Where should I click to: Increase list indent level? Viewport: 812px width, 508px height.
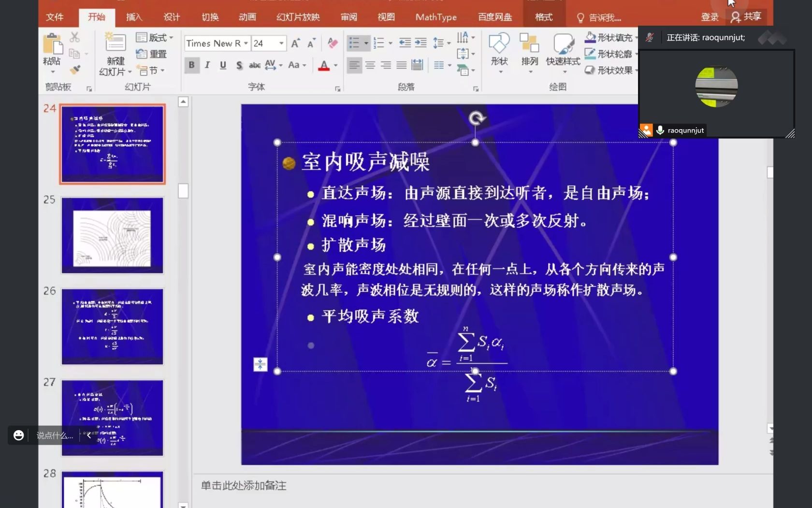421,43
